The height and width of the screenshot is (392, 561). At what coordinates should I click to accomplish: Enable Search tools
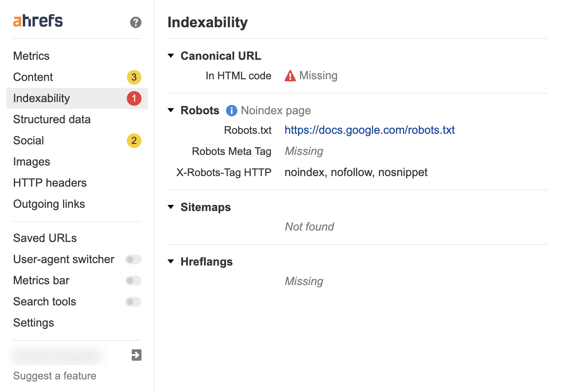(x=133, y=302)
